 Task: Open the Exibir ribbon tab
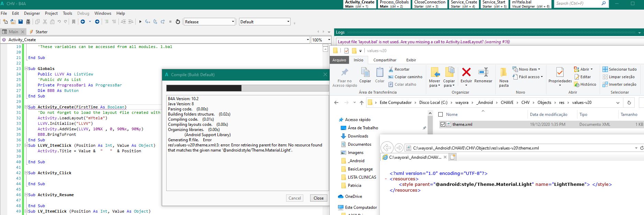411,60
